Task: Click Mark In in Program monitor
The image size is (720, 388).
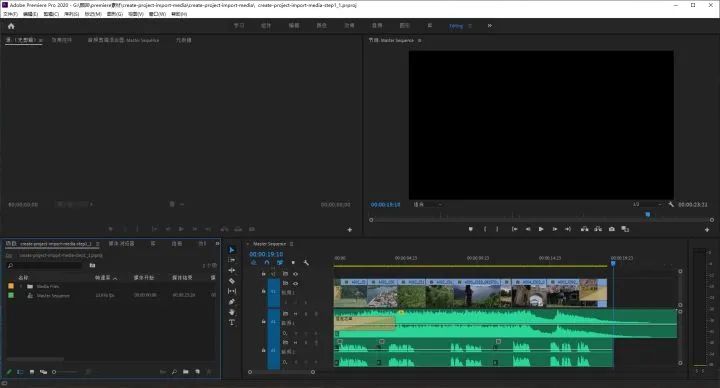Action: click(485, 229)
